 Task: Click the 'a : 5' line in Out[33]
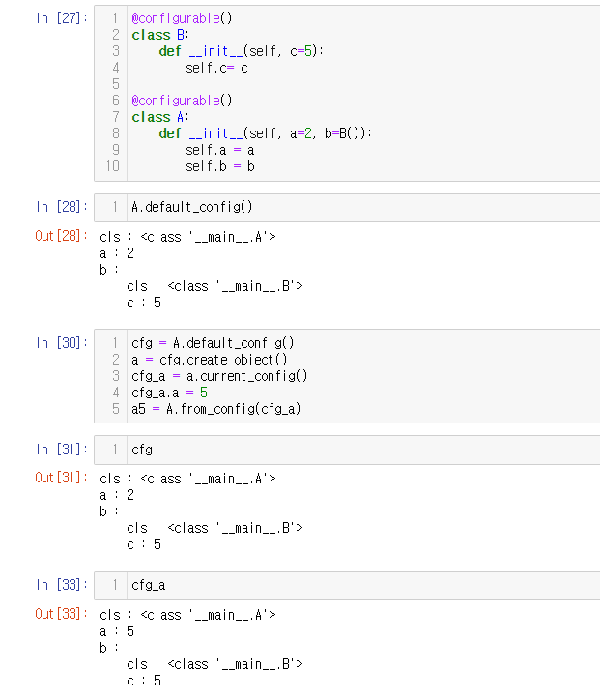point(117,631)
